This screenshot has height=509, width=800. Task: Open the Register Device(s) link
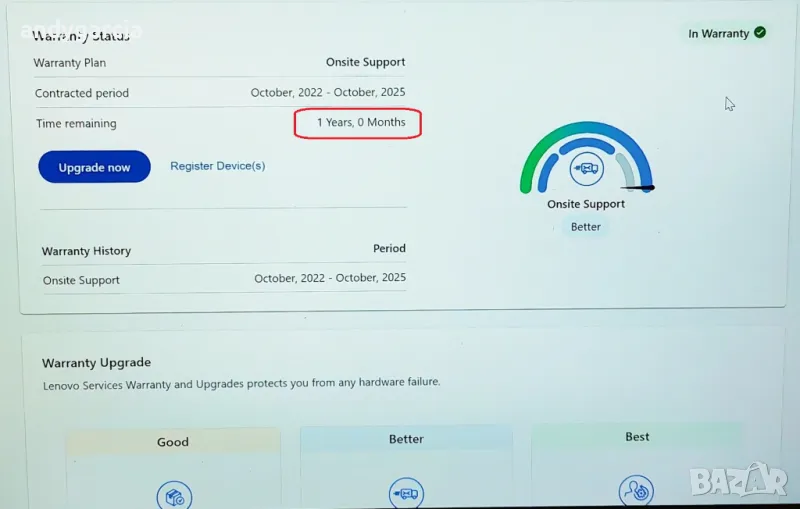coord(217,166)
